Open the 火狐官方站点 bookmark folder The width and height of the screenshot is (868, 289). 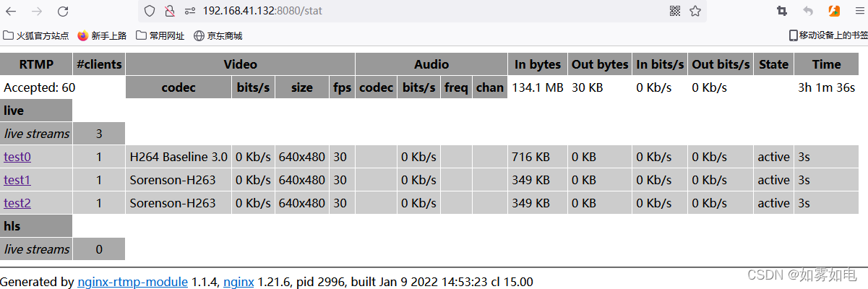[x=36, y=35]
